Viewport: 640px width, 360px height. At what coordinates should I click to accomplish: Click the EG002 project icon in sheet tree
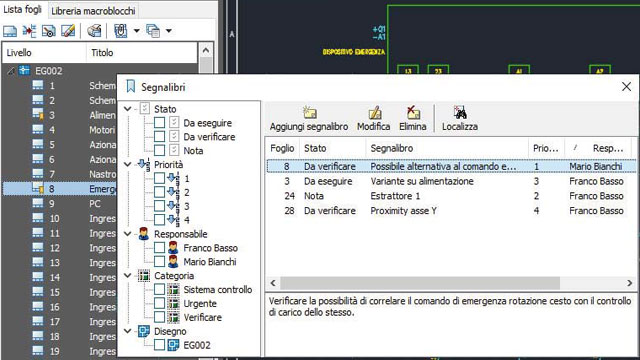(24, 71)
